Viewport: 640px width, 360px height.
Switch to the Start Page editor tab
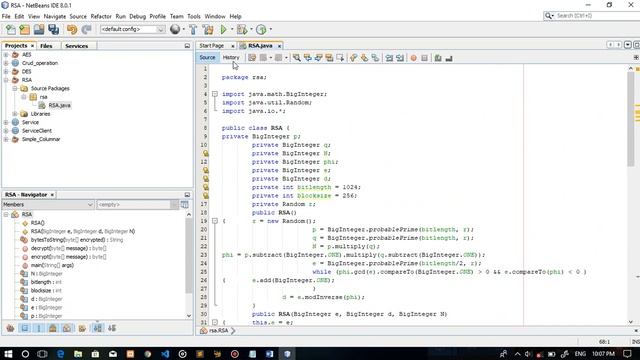212,46
